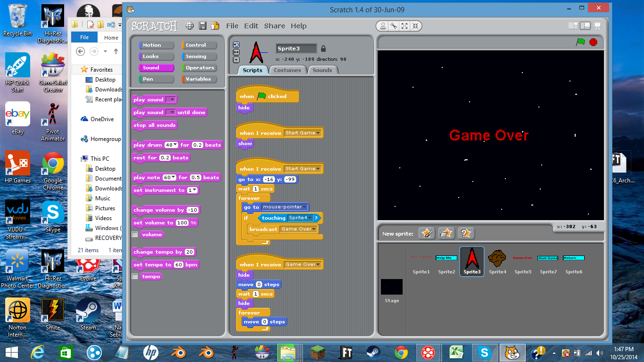Select the Grow sprite tool
Screen dimensions: 644x362
click(405, 26)
